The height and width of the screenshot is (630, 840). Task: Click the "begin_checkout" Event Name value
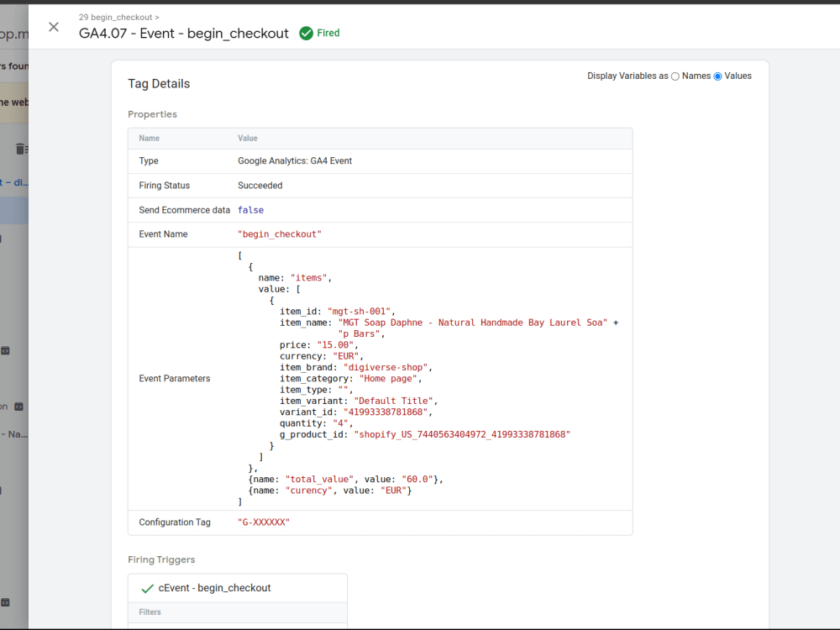click(279, 234)
